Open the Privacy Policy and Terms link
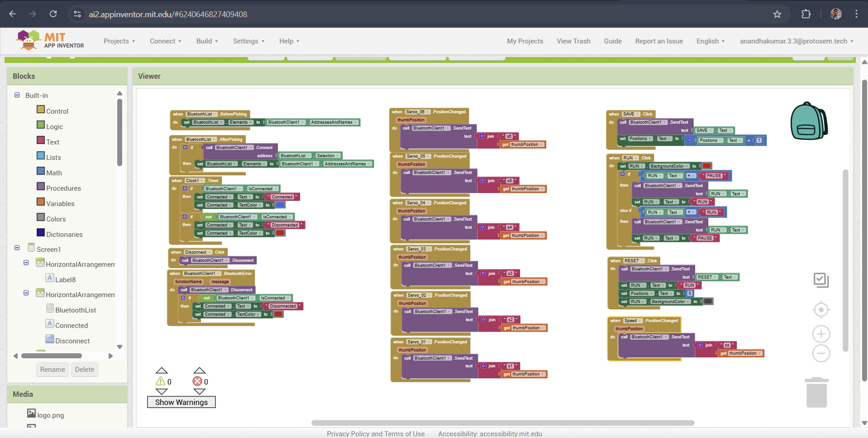 click(376, 433)
